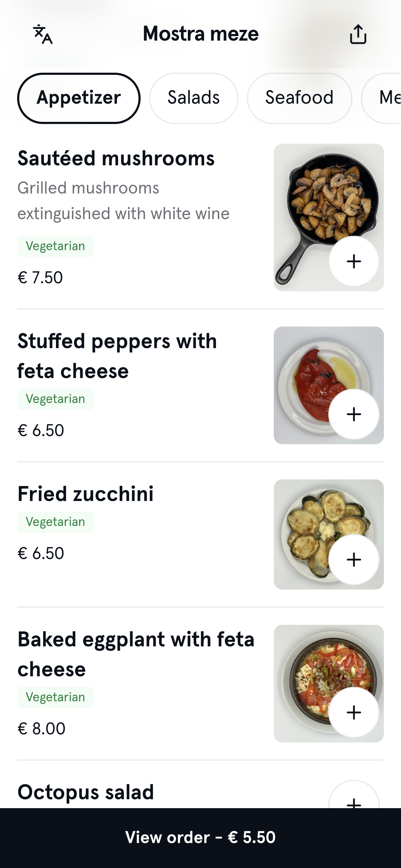The height and width of the screenshot is (868, 401).
Task: Open Stuffed peppers with feta cheese
Action: [117, 356]
